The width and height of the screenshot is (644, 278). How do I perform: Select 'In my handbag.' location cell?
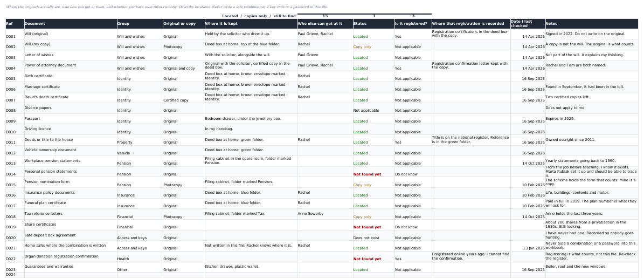pos(251,130)
